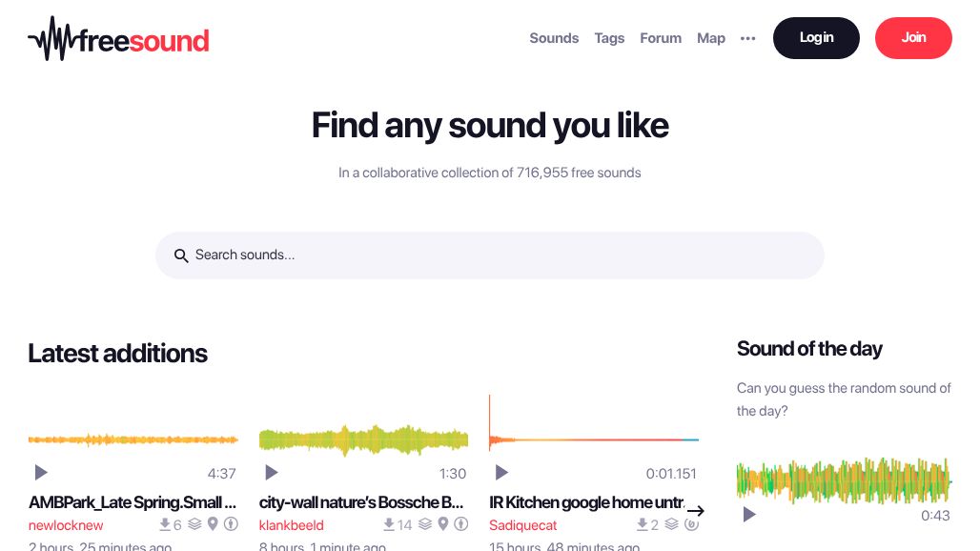
Task: Switch to the Tags page
Action: coord(609,38)
